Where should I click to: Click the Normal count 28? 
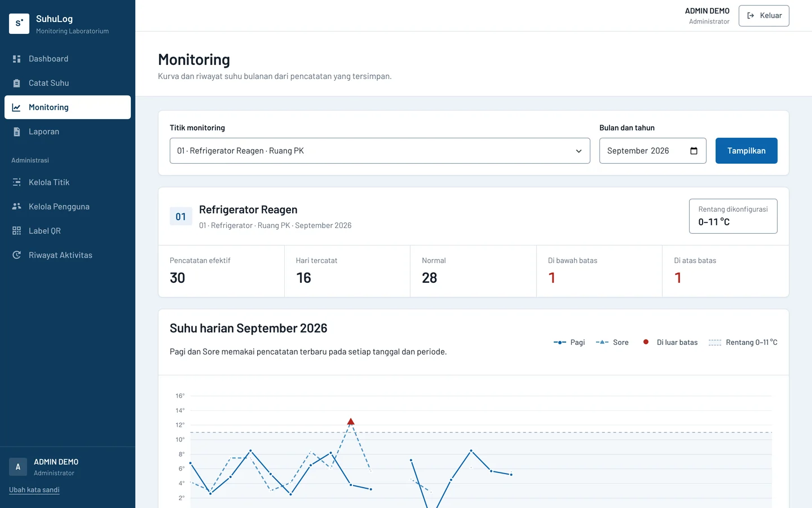[x=430, y=278]
